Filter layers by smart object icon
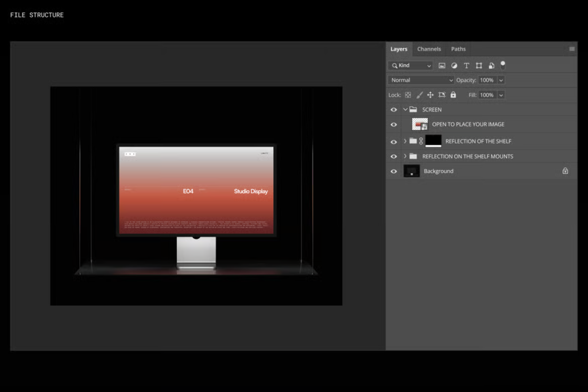This screenshot has height=392, width=588. click(492, 66)
